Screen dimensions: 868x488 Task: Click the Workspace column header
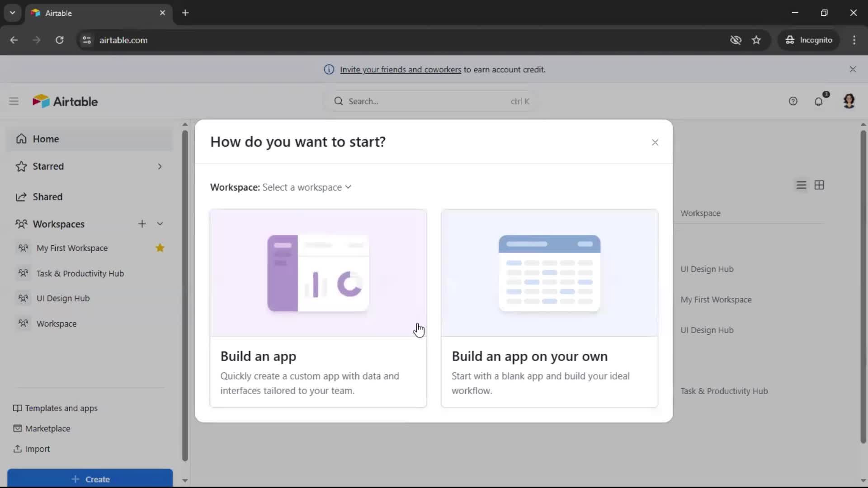coord(701,213)
